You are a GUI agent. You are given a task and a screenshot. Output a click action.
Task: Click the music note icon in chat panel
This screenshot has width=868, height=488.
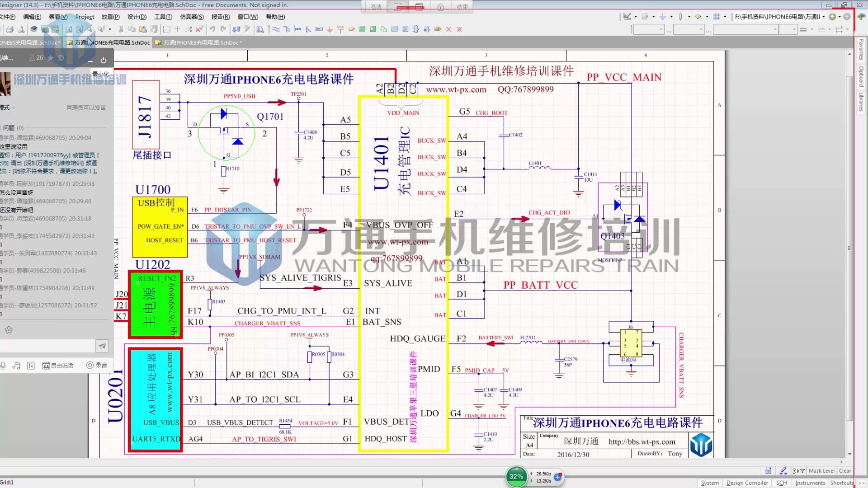click(17, 365)
